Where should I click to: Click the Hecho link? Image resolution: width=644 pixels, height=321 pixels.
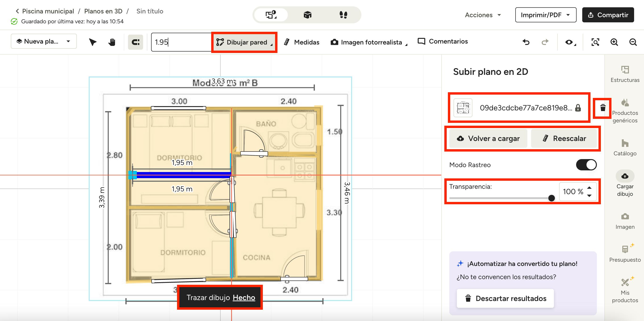244,297
